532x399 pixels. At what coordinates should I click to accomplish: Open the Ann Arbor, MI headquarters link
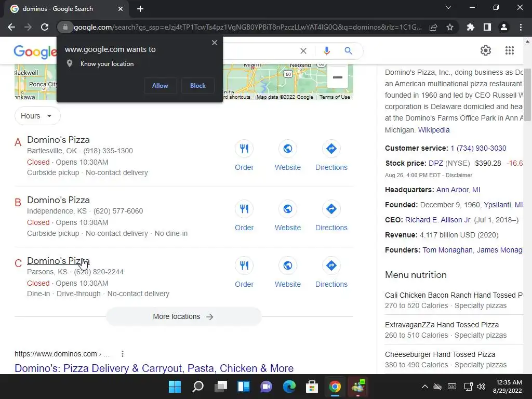coord(458,190)
